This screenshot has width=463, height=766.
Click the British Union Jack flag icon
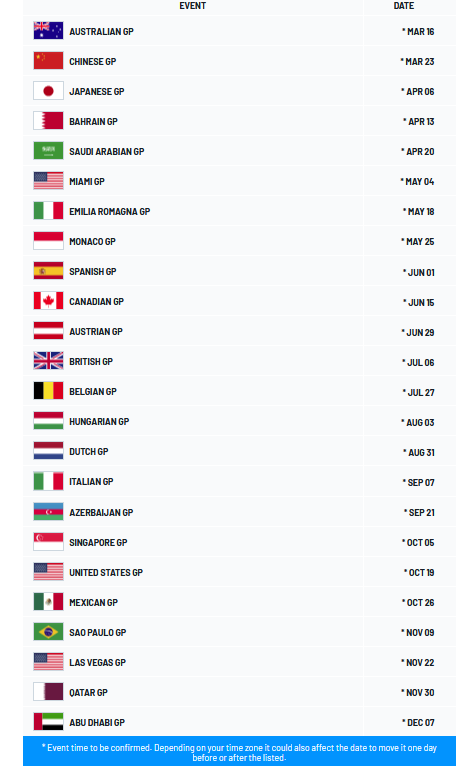[48, 361]
